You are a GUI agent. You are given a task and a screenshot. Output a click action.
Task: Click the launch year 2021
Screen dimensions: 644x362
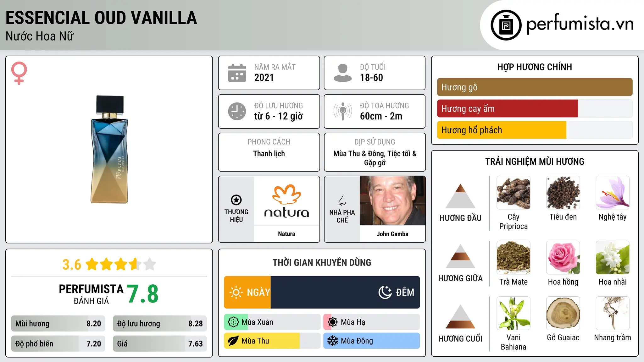coord(264,78)
